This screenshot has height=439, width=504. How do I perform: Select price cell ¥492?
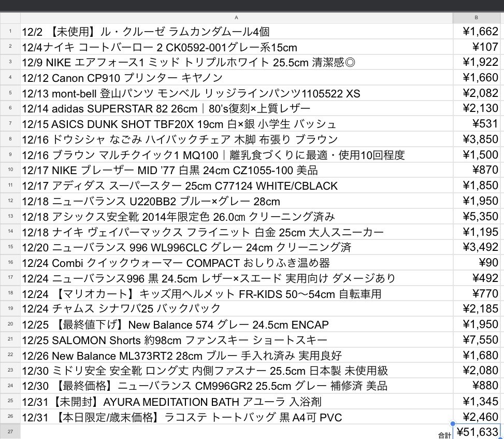(477, 278)
